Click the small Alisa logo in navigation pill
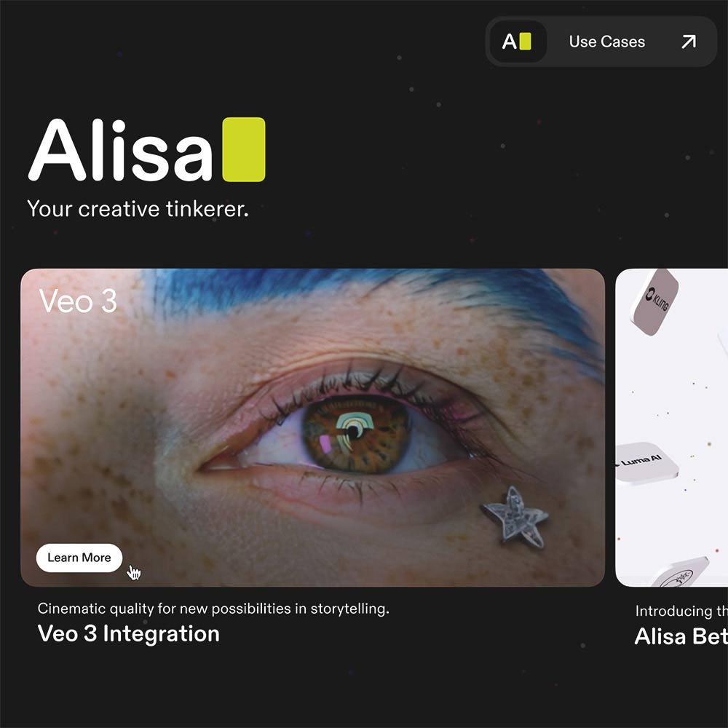728x728 pixels. (x=518, y=41)
